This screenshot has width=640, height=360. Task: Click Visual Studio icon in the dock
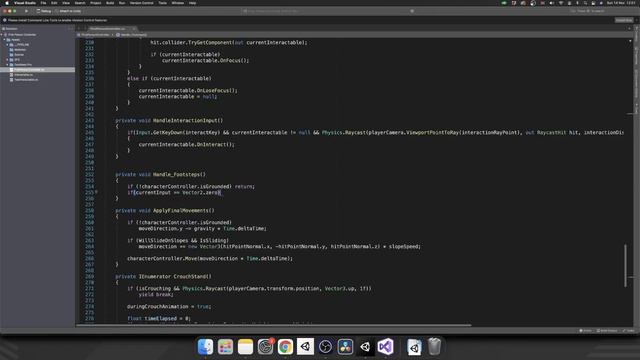click(385, 347)
